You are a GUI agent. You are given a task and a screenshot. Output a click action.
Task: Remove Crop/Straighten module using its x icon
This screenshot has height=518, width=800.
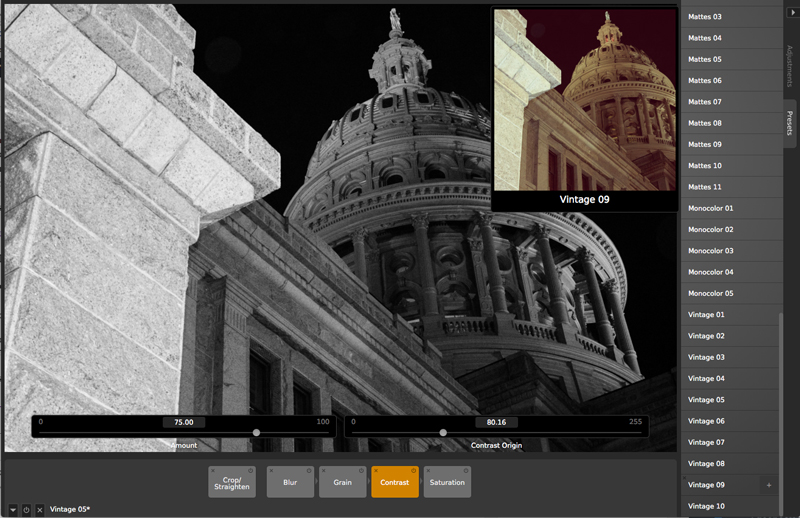213,470
